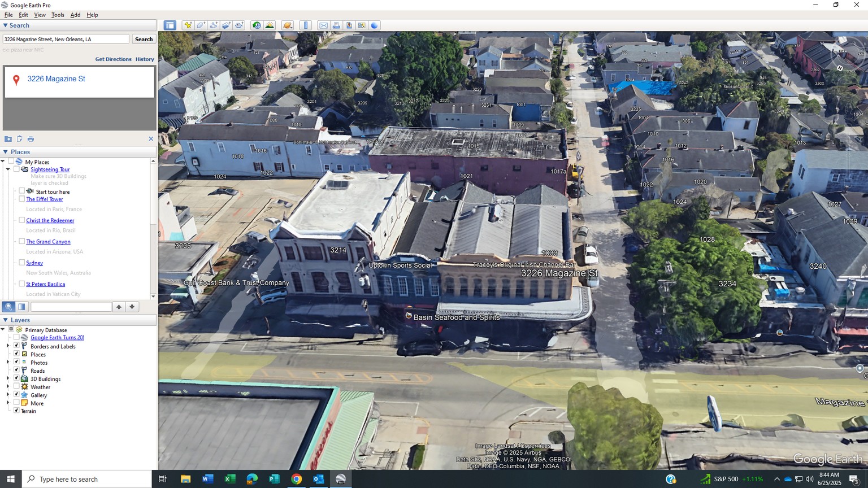
Task: Open the Add menu
Action: (75, 15)
